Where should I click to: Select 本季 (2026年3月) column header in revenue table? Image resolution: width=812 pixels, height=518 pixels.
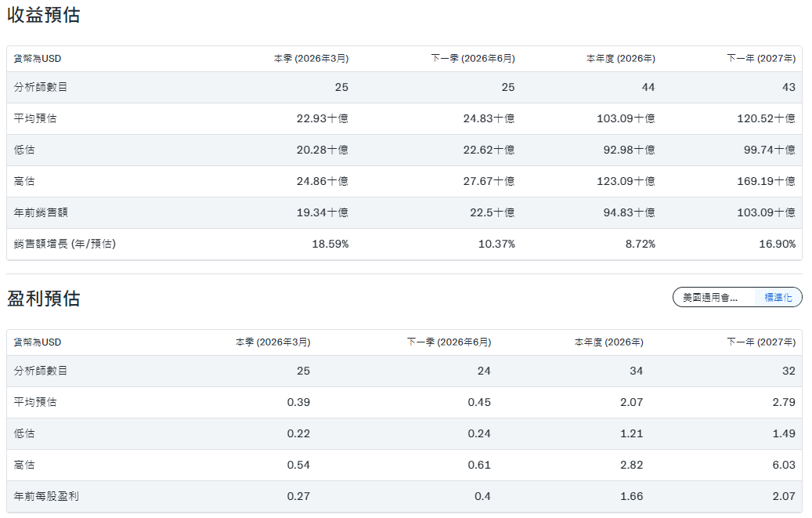click(x=311, y=59)
